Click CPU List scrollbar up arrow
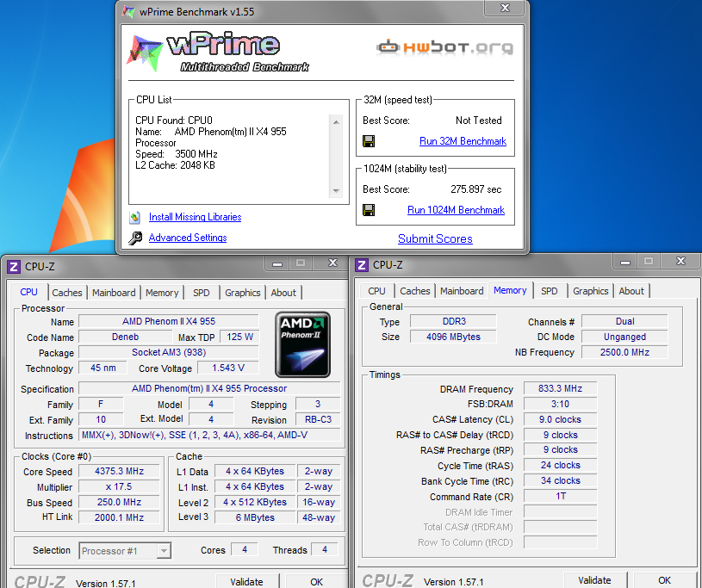Screen dimensions: 702x588 [x=336, y=121]
